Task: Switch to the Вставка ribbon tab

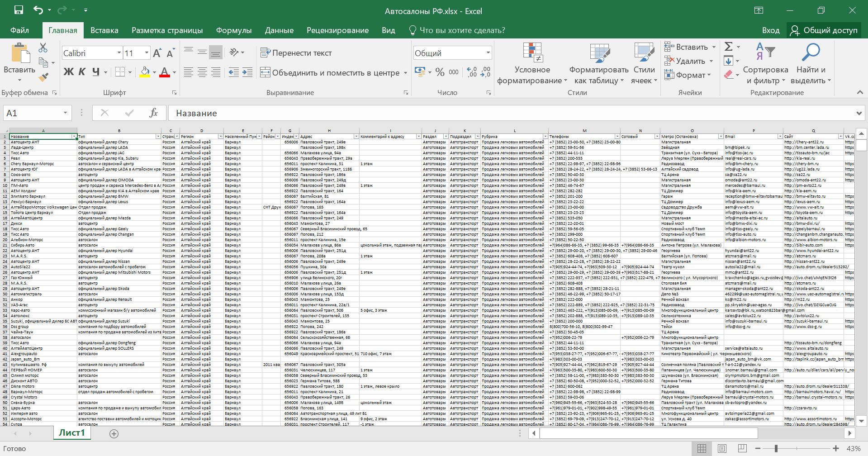Action: [104, 30]
